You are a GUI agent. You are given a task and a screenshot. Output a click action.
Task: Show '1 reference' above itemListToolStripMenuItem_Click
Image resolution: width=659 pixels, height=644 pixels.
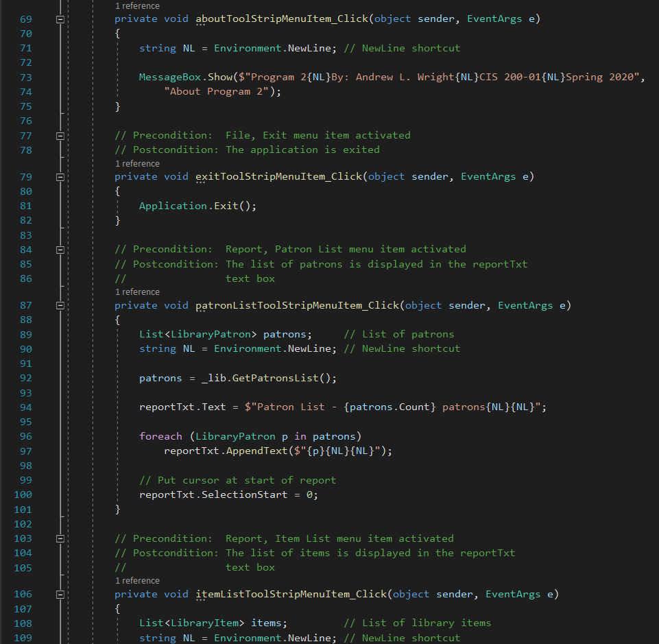137,581
